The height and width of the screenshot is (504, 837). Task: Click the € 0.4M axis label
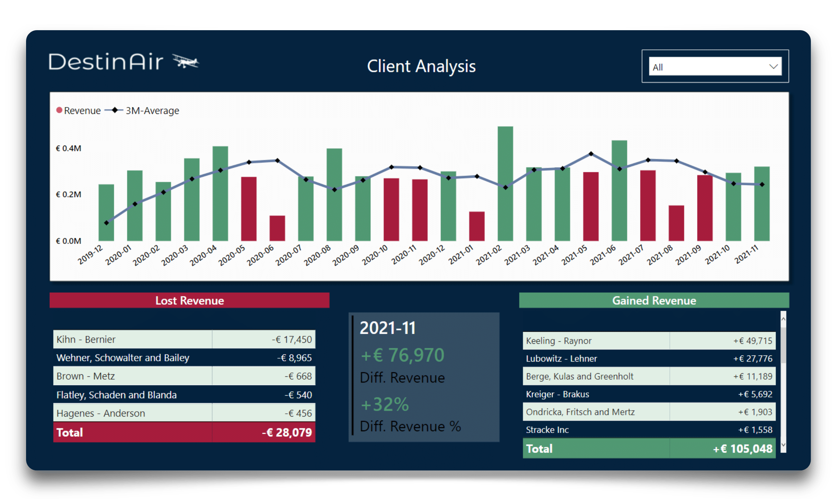click(69, 148)
